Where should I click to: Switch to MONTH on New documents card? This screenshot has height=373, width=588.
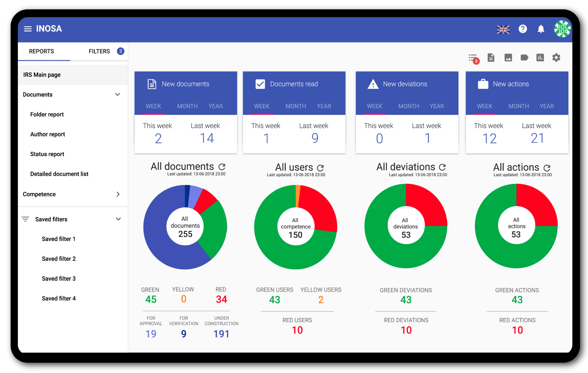[x=187, y=106]
